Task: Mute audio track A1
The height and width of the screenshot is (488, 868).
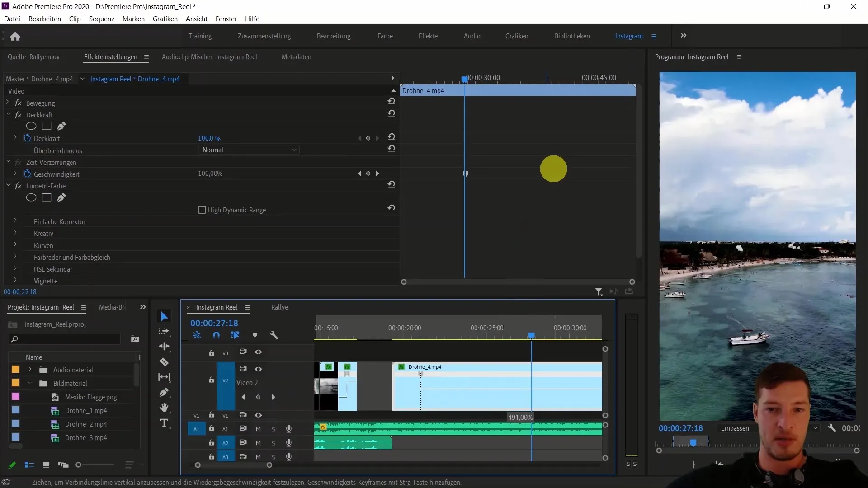Action: [258, 429]
